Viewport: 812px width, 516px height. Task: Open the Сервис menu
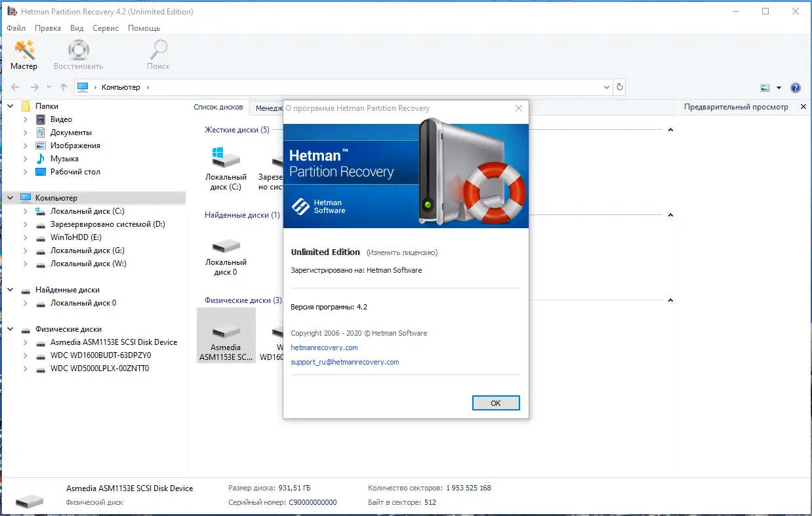105,28
